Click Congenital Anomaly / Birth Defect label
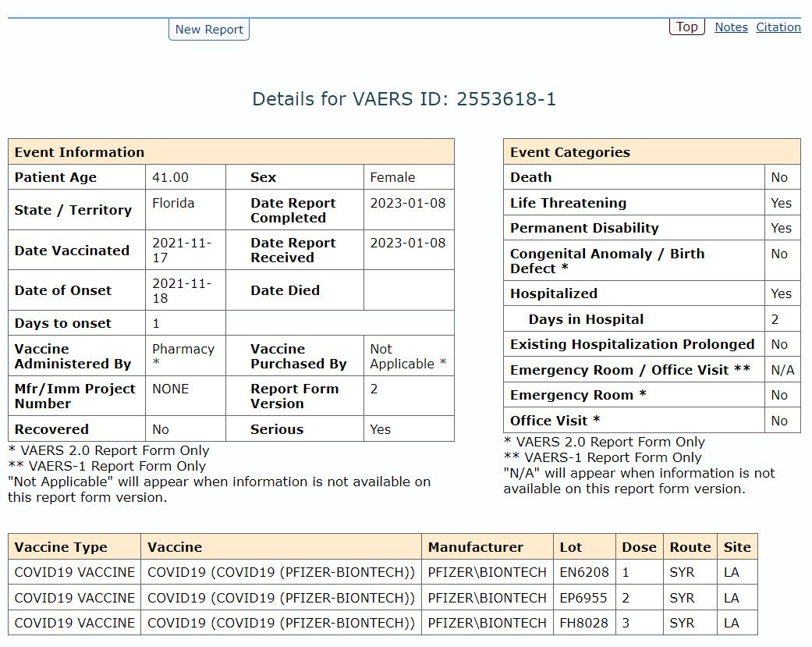 pos(607,261)
